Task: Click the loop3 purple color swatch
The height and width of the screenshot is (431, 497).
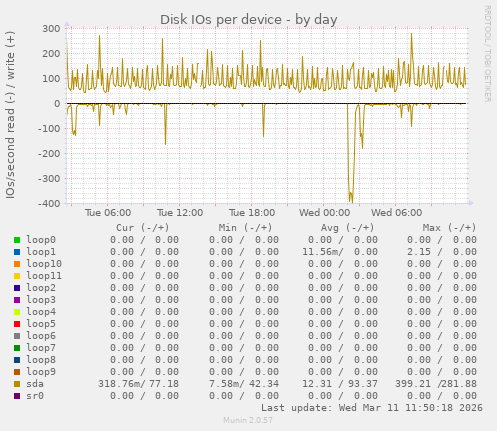Action: 17,300
